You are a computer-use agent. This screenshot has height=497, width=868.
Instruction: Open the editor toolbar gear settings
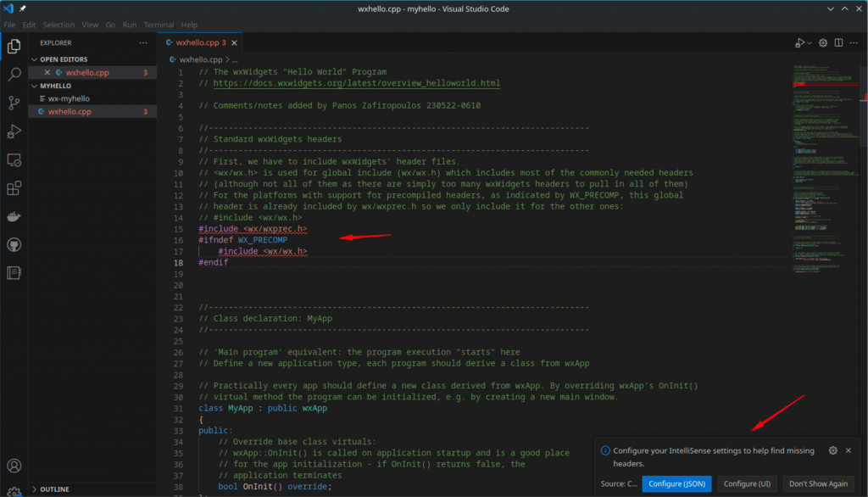click(x=823, y=42)
